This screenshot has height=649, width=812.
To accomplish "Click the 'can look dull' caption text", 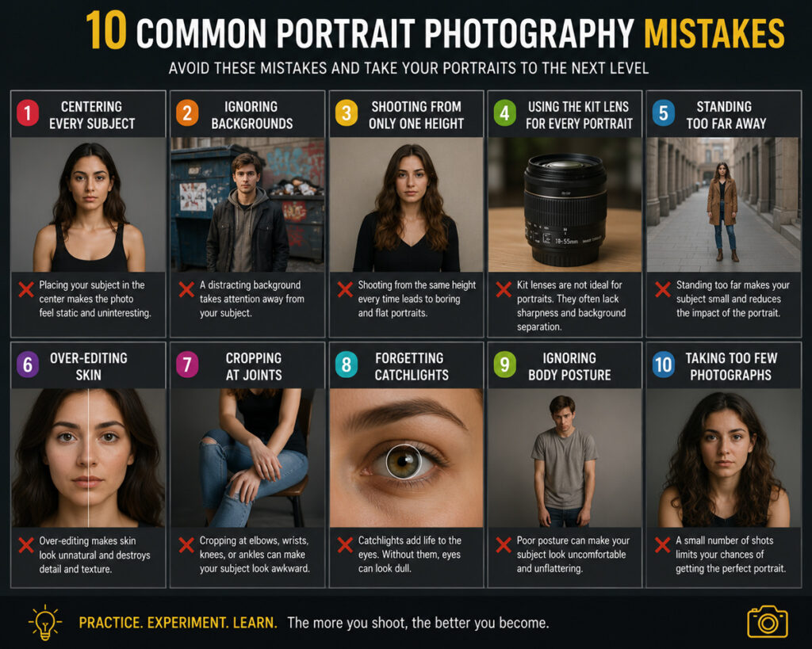I will coord(385,568).
